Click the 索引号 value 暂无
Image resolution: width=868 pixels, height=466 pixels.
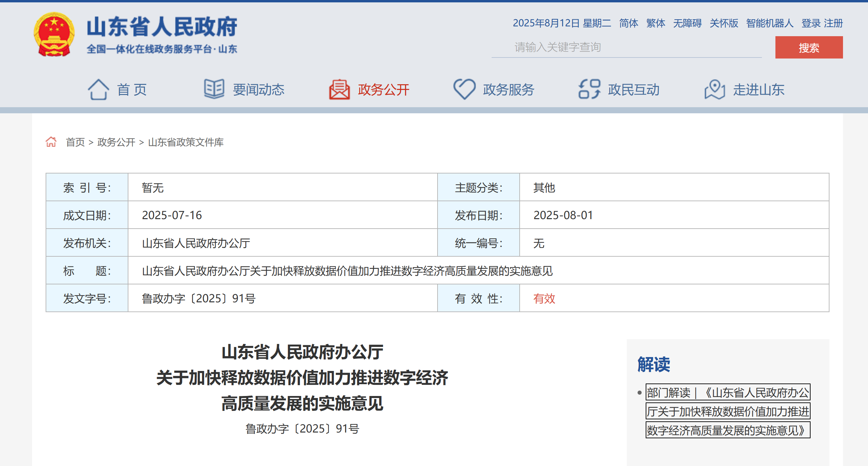click(153, 188)
